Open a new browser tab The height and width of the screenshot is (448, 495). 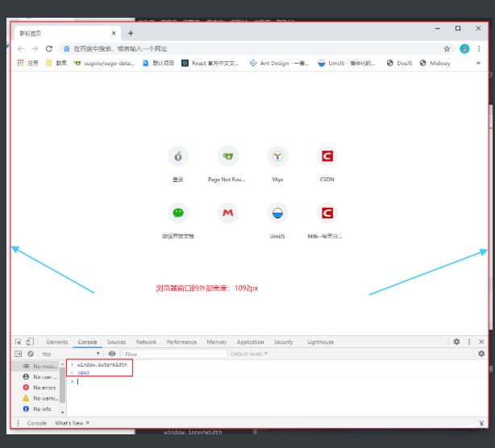pos(131,33)
